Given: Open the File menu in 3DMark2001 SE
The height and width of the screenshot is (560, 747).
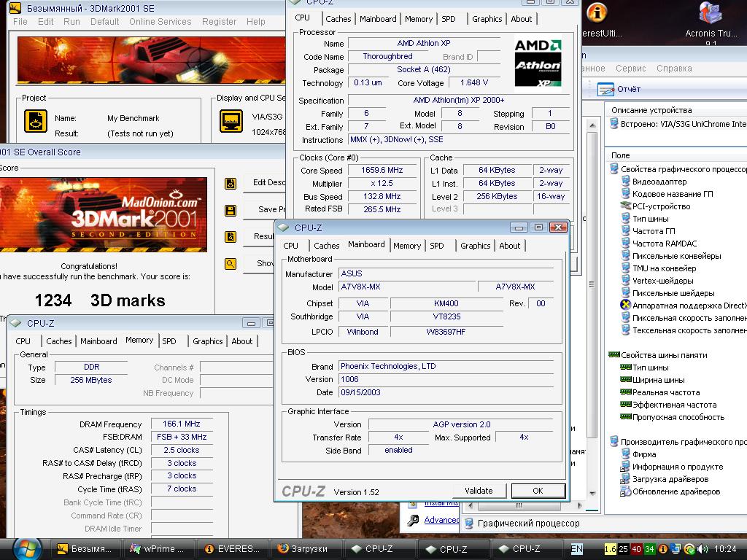Looking at the screenshot, I should tap(20, 21).
